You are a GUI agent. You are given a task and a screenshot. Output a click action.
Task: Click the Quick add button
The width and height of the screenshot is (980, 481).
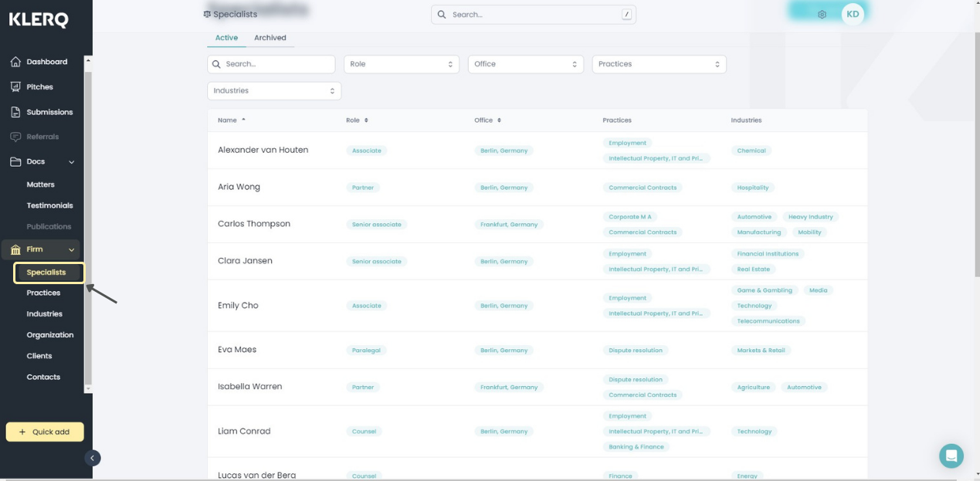click(45, 432)
